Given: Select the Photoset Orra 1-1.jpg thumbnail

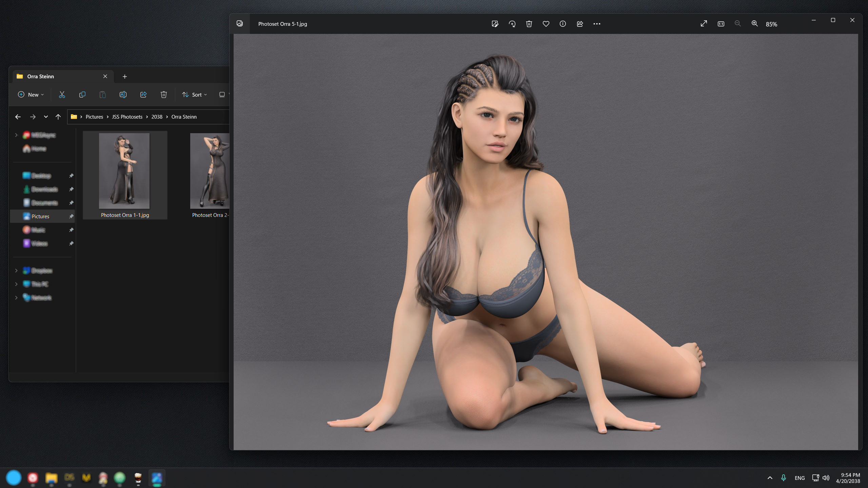Looking at the screenshot, I should coord(125,175).
